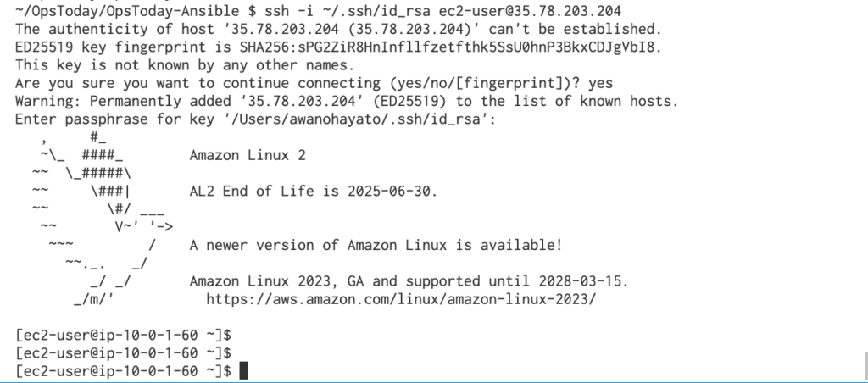868x383 pixels.
Task: Click the 'A newer version of Amazon Linux is available!' text
Action: coord(376,245)
